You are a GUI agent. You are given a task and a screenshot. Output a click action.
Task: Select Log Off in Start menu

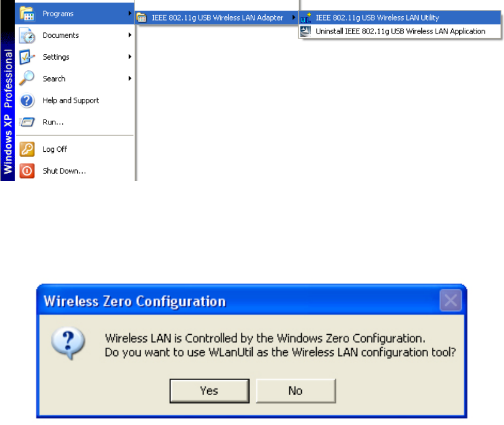pyautogui.click(x=75, y=149)
